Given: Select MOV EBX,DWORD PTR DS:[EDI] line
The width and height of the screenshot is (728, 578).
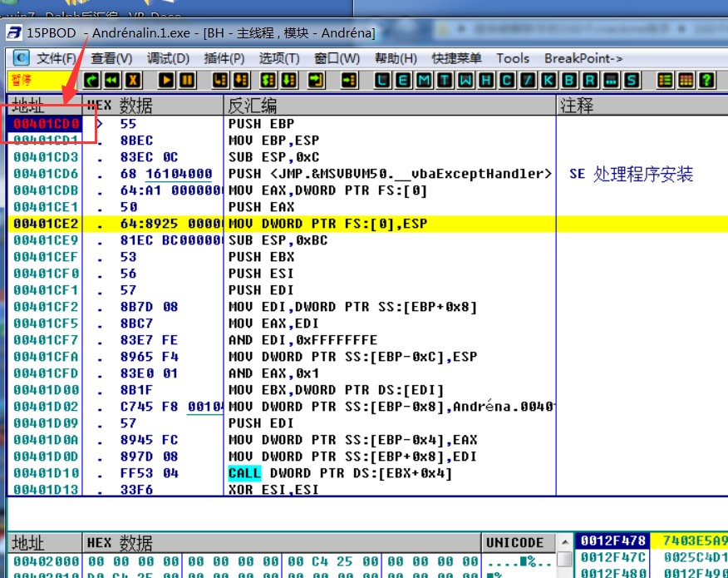Looking at the screenshot, I should pos(336,390).
